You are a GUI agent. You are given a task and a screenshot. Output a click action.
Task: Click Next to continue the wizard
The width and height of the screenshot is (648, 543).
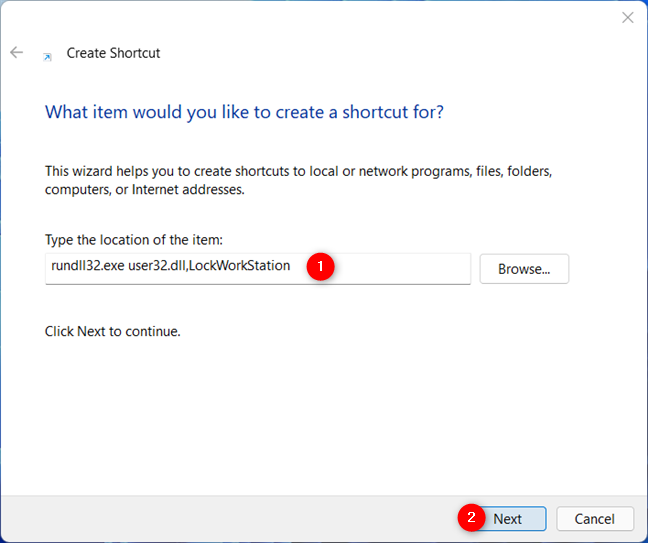(507, 519)
